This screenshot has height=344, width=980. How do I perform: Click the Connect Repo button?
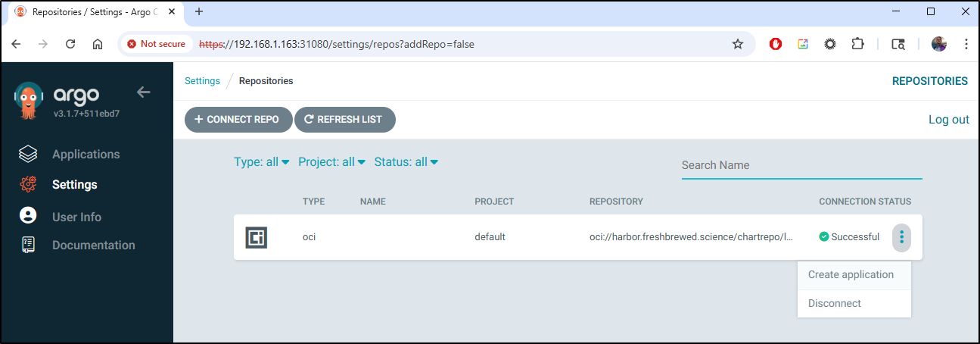(238, 120)
